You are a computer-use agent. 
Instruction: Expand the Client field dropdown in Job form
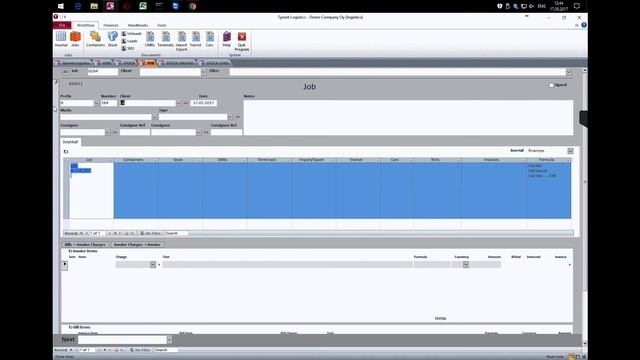[x=178, y=103]
